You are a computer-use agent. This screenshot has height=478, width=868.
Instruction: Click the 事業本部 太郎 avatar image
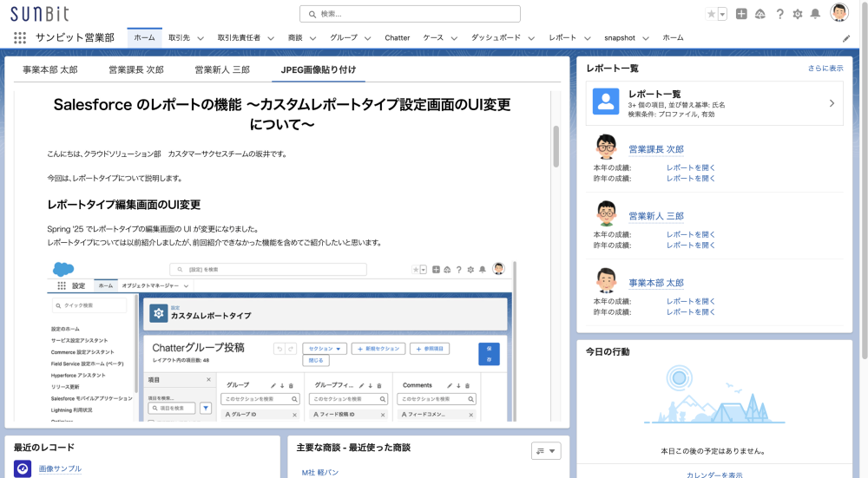[606, 280]
